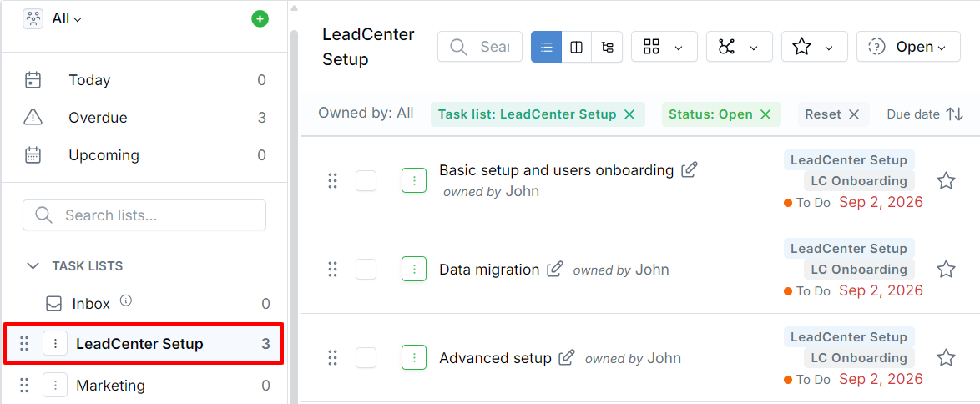Open Basic setup task green options menu

pyautogui.click(x=414, y=181)
